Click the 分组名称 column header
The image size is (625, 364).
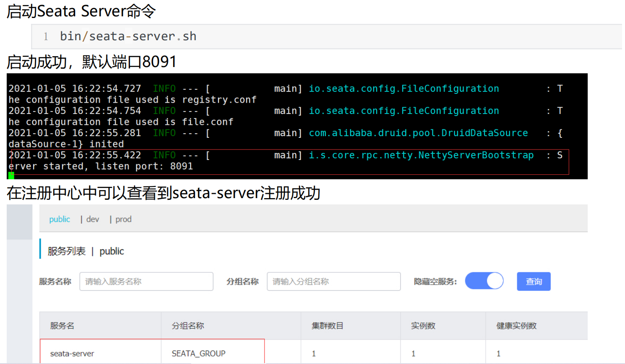[188, 325]
